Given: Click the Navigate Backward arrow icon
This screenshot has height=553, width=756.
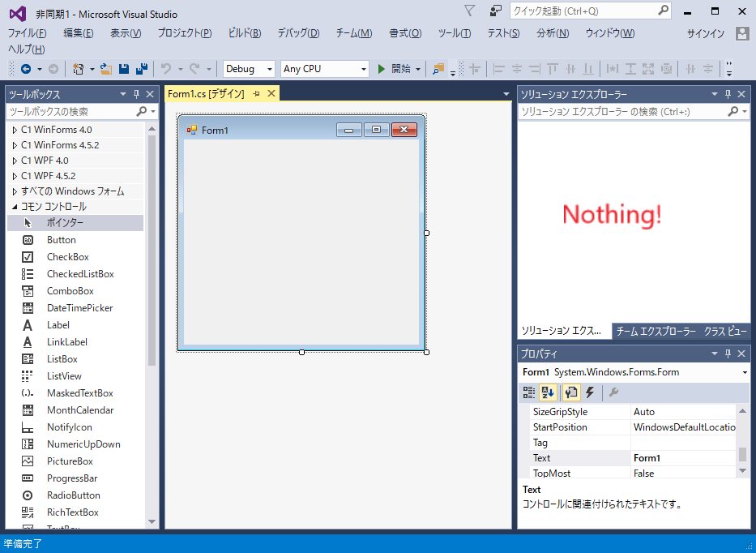Looking at the screenshot, I should pos(26,69).
